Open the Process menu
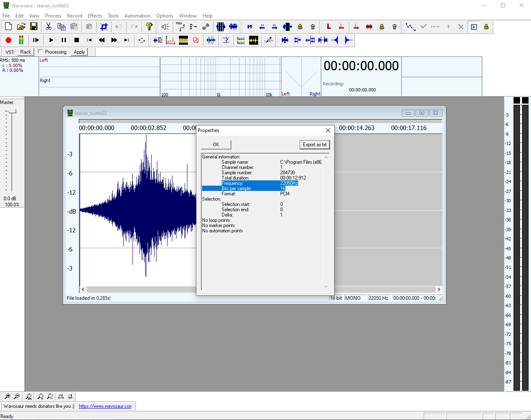Screen dimensions: 531x420 pyautogui.click(x=53, y=16)
